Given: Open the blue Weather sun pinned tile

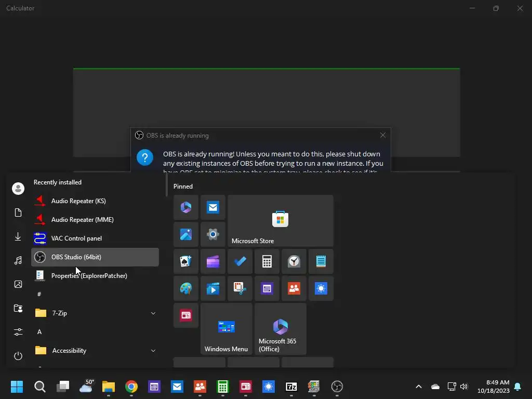Looking at the screenshot, I should 321,288.
